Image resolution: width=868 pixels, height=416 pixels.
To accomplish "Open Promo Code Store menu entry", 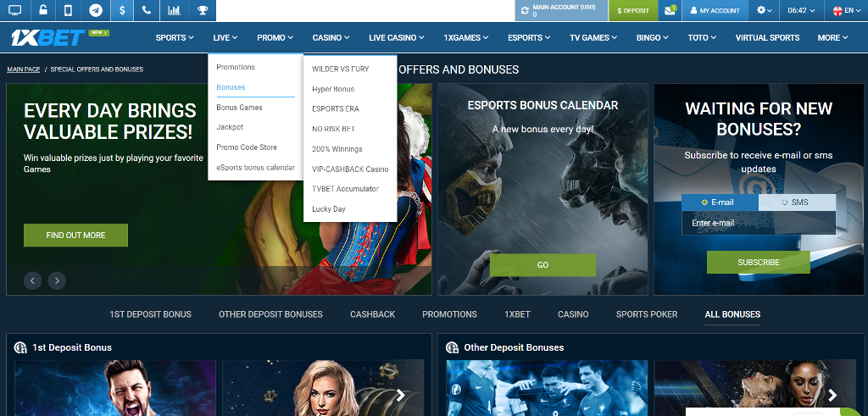I will coord(247,147).
